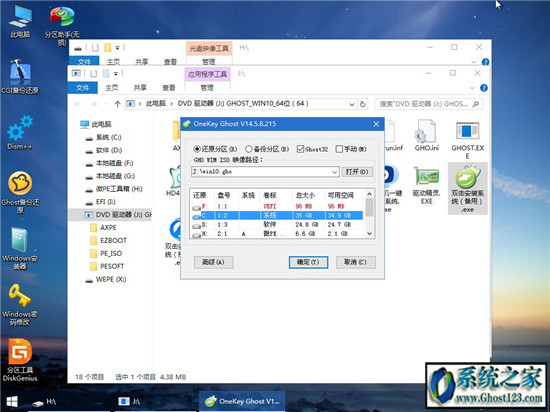Select the 备份分区 radio button

pyautogui.click(x=267, y=149)
